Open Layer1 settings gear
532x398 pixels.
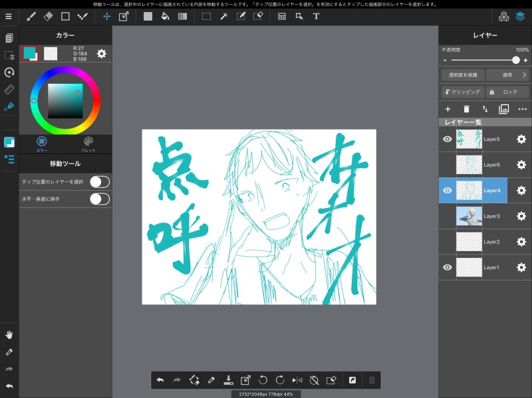(521, 268)
